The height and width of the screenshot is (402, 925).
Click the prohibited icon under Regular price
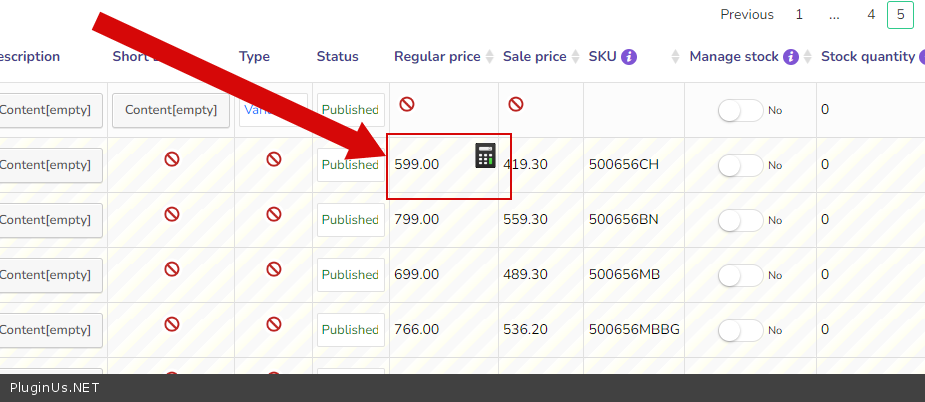(x=407, y=104)
